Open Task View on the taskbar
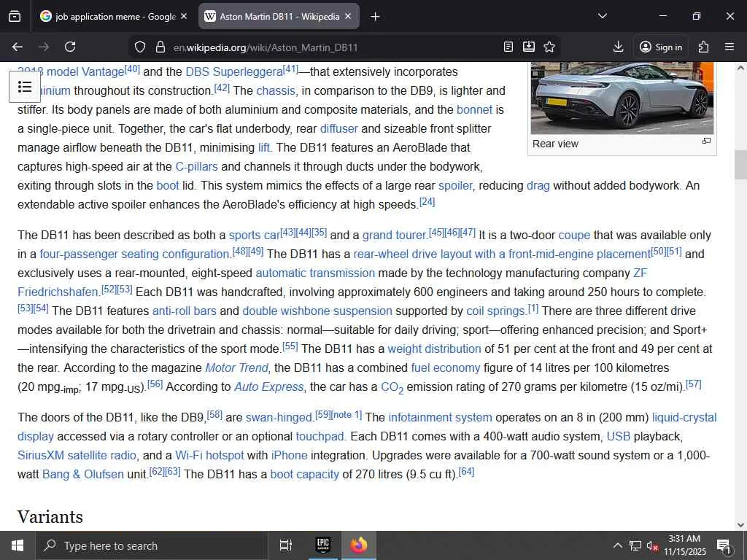The image size is (747, 560). [x=285, y=545]
